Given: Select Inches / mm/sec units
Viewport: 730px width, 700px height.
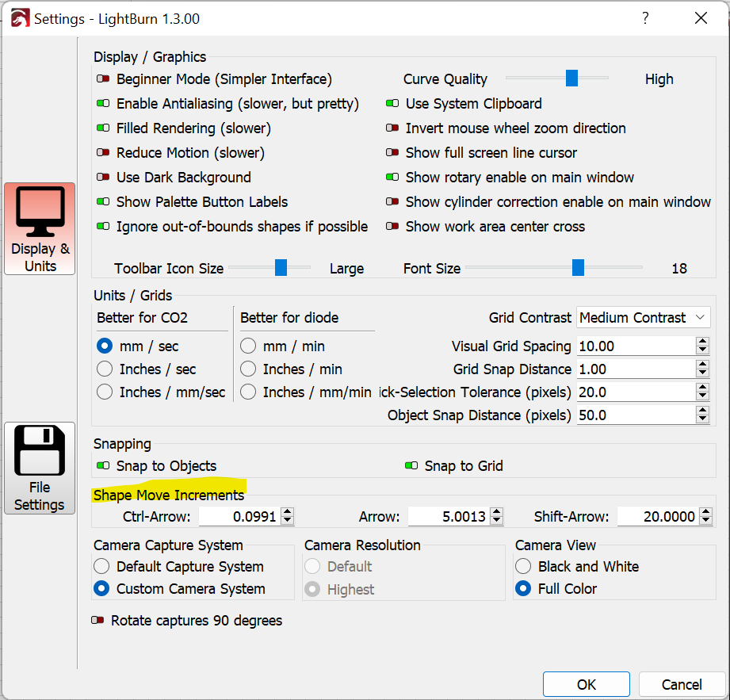Looking at the screenshot, I should (105, 392).
